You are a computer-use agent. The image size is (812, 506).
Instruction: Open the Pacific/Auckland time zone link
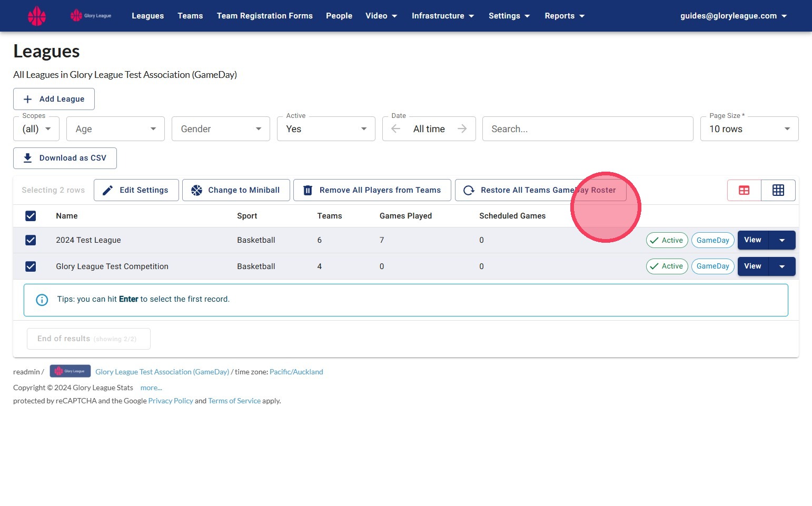(296, 372)
